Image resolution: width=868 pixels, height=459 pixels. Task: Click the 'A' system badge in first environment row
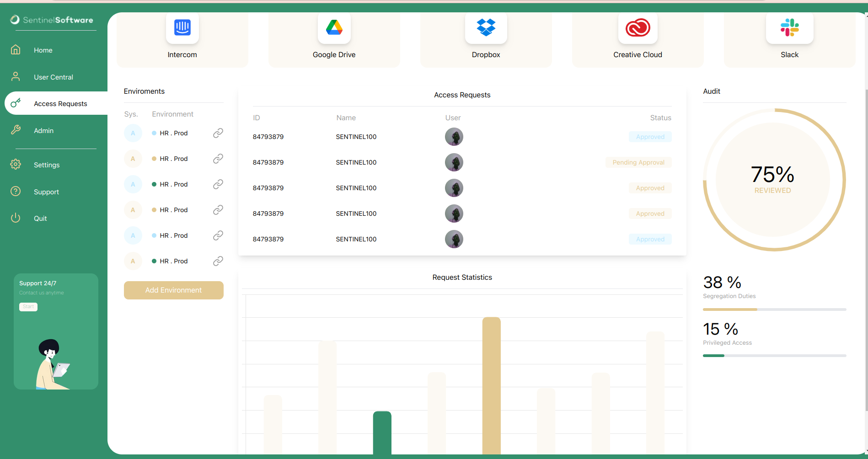point(133,133)
